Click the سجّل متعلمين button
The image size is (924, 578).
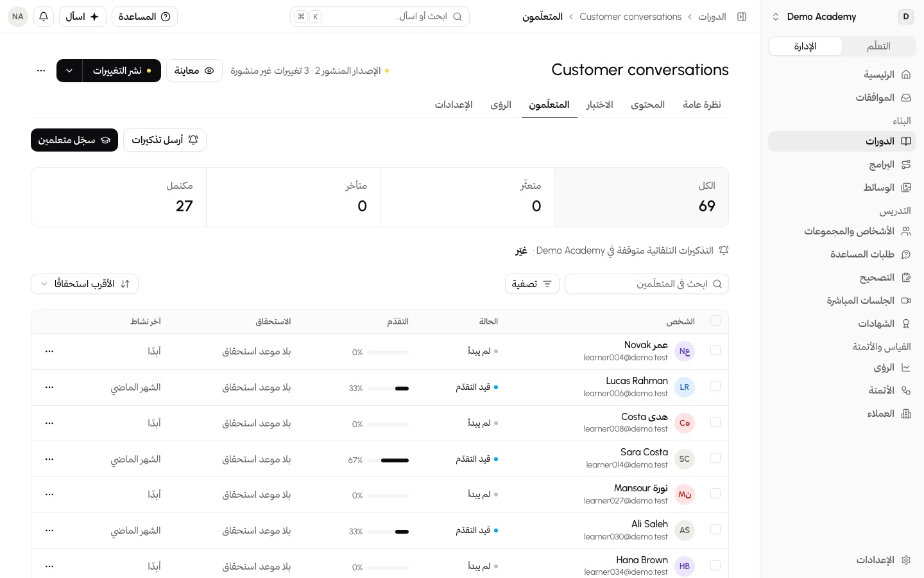pyautogui.click(x=74, y=140)
